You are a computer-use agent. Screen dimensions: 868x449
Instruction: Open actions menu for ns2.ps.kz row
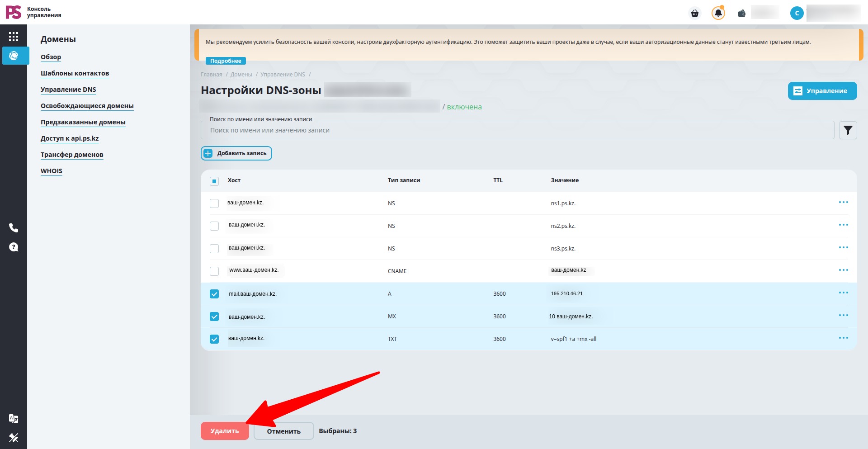click(844, 225)
